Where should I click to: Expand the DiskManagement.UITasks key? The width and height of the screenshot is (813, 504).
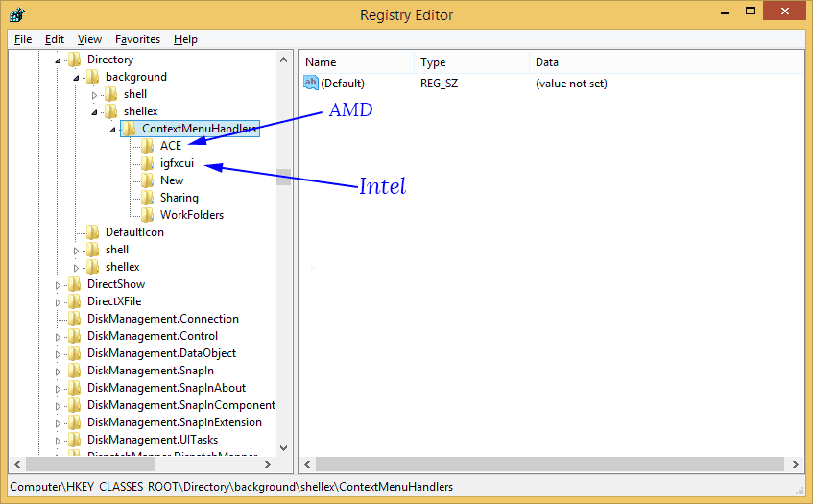[x=58, y=441]
